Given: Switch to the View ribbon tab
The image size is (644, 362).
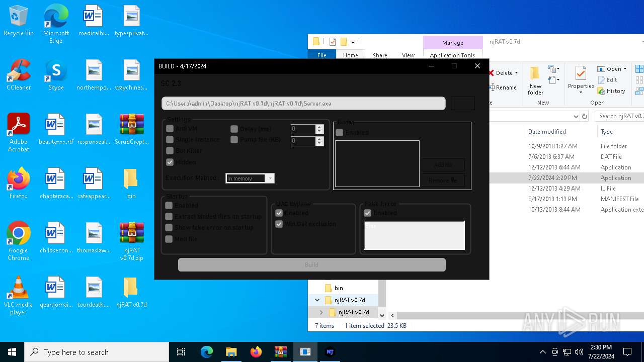Looking at the screenshot, I should [408, 55].
